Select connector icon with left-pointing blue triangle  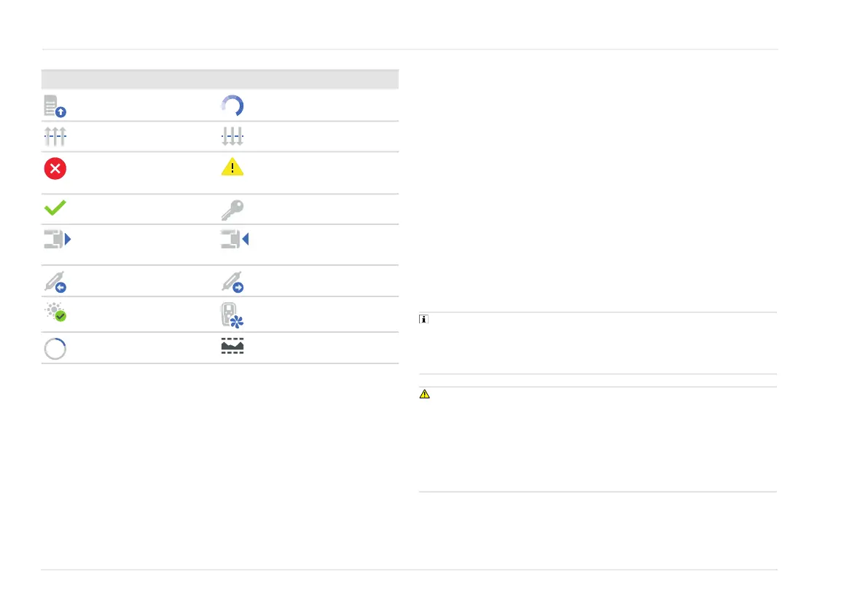point(232,240)
